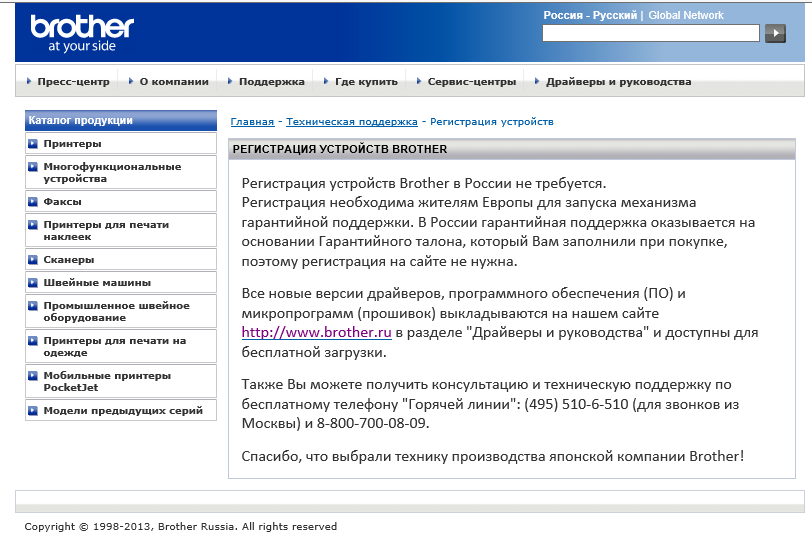
Task: Open the О компании menu item
Action: coord(174,81)
